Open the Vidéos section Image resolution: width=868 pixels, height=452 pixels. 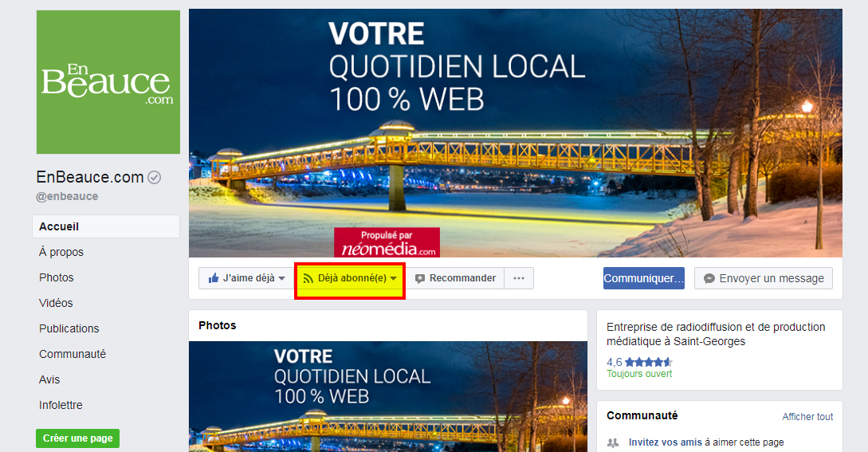click(x=55, y=303)
